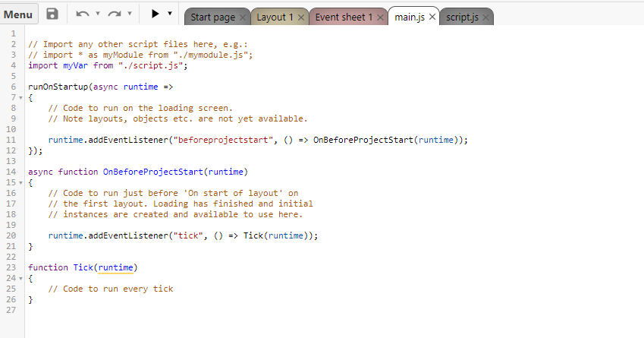Collapse the code block at line 15

click(x=20, y=182)
